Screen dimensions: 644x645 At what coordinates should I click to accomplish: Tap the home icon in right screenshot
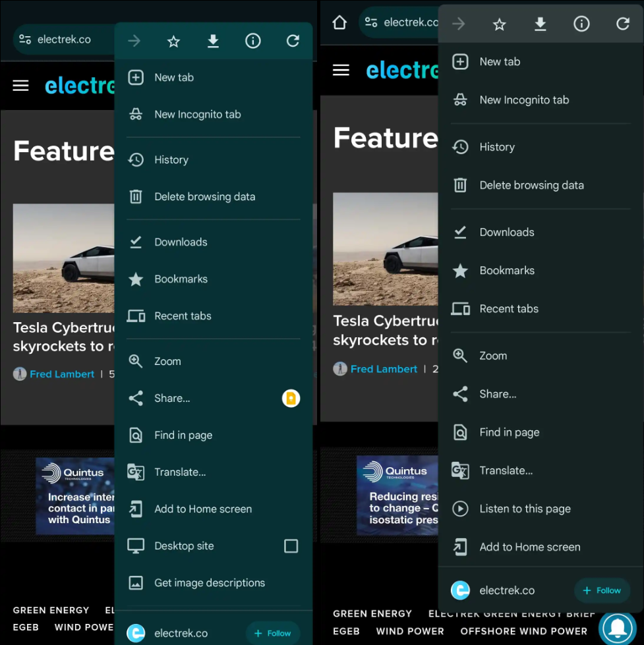(x=339, y=22)
